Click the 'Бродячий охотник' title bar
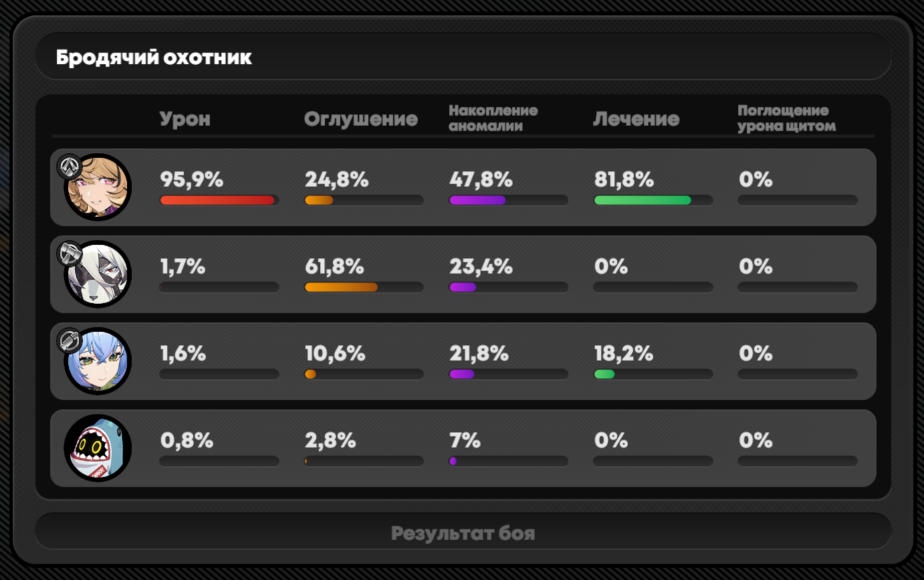 463,57
